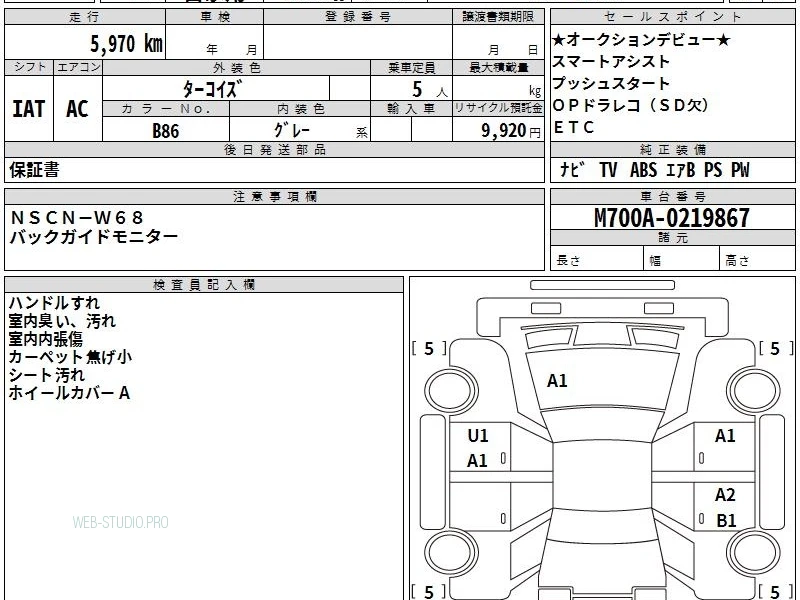Click the プッシュスタート sales point

coord(611,83)
